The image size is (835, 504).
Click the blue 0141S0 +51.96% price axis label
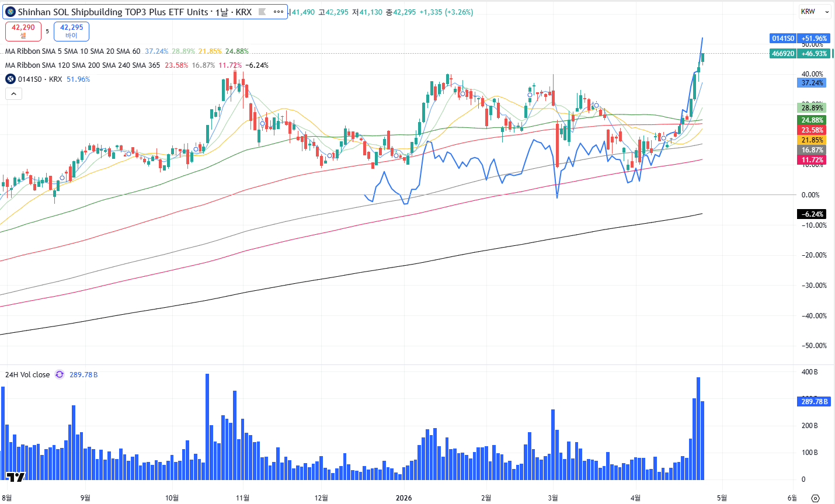799,39
